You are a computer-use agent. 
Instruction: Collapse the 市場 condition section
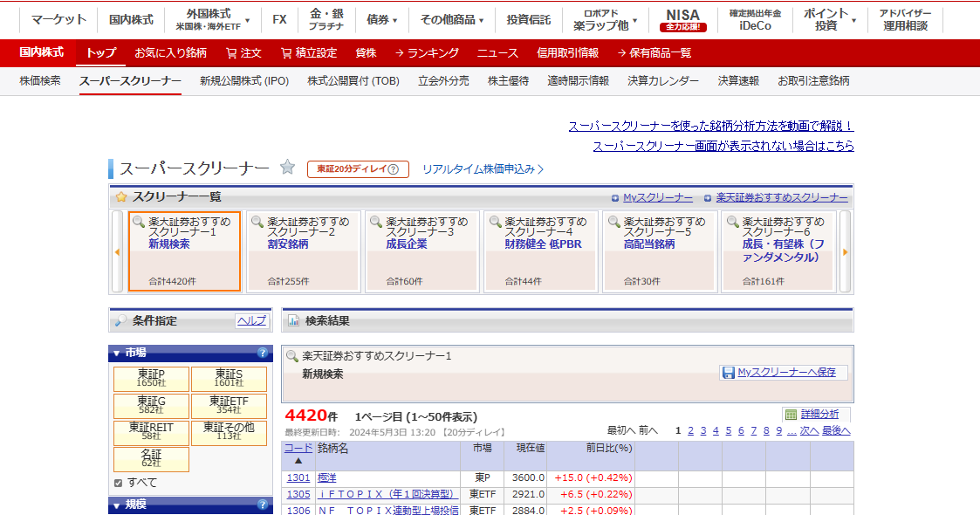tap(116, 354)
